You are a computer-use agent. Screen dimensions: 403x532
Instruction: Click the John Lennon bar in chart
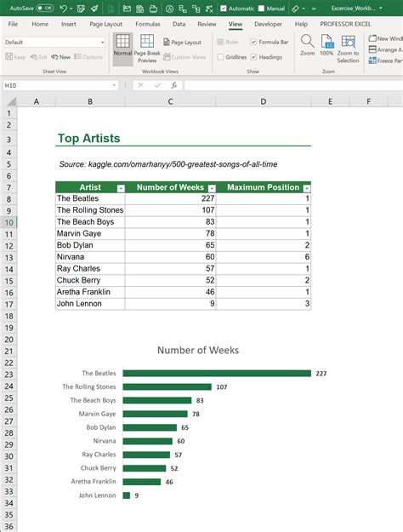point(127,495)
